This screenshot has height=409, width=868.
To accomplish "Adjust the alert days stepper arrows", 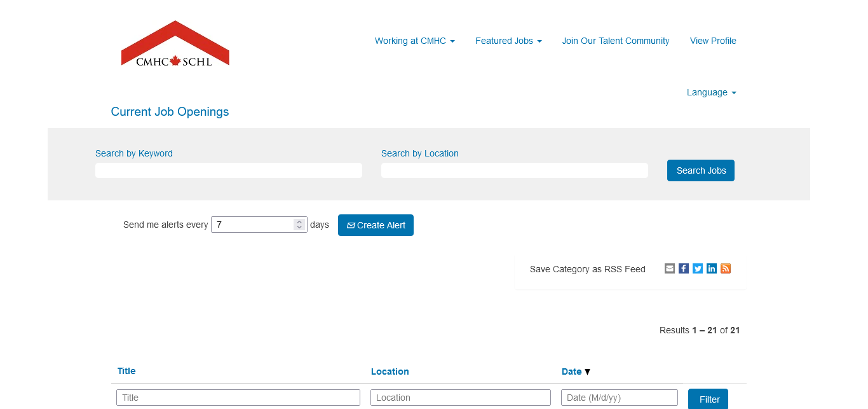I will click(299, 225).
